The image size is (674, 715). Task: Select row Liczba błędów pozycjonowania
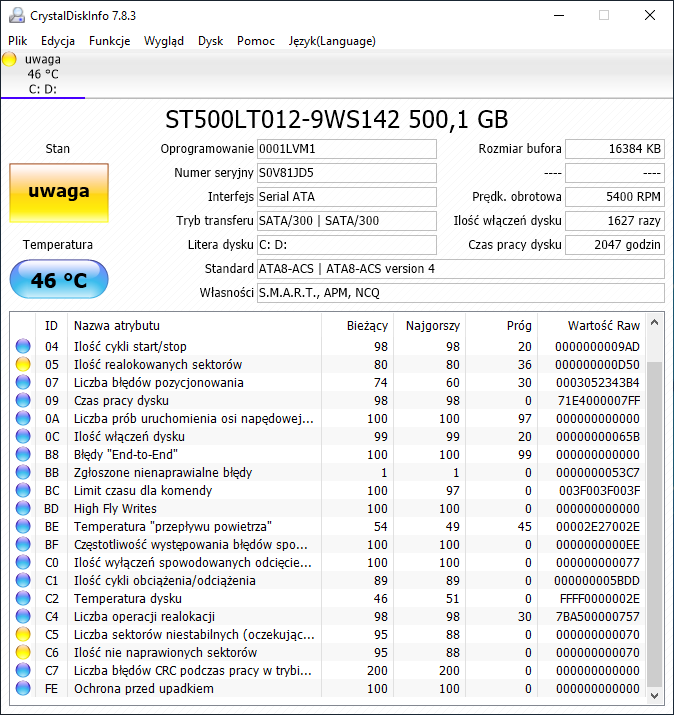327,383
